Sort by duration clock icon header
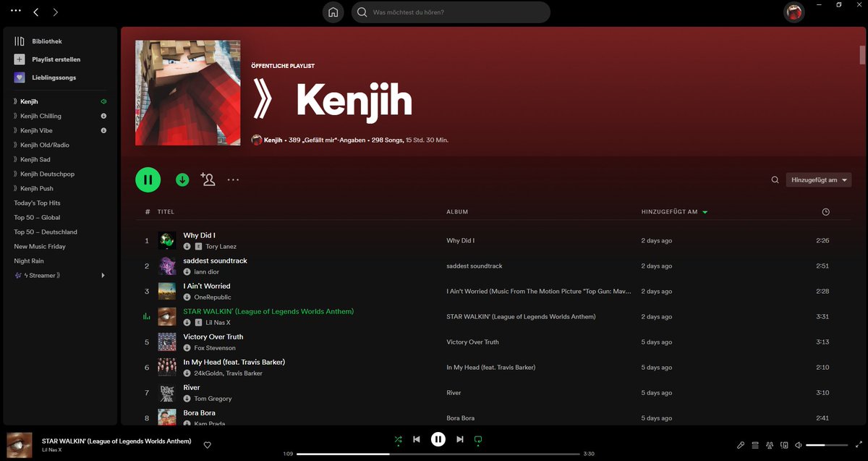This screenshot has height=461, width=868. (826, 212)
